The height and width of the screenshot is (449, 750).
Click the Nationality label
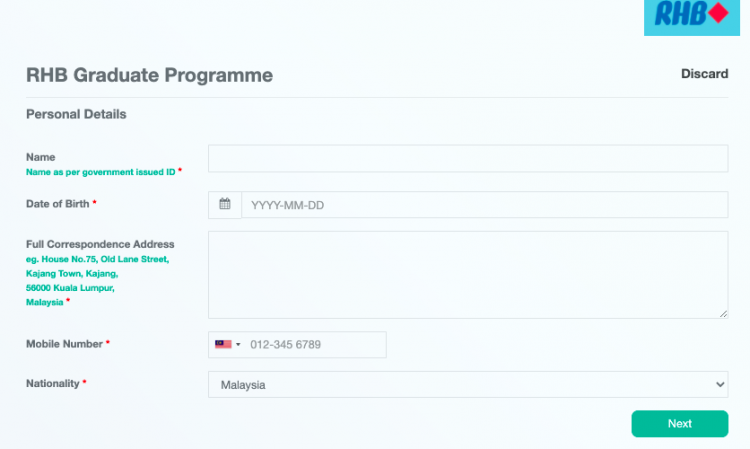click(x=52, y=383)
